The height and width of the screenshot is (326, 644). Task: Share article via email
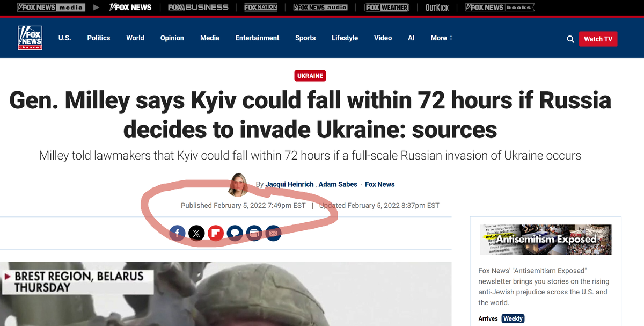point(273,233)
